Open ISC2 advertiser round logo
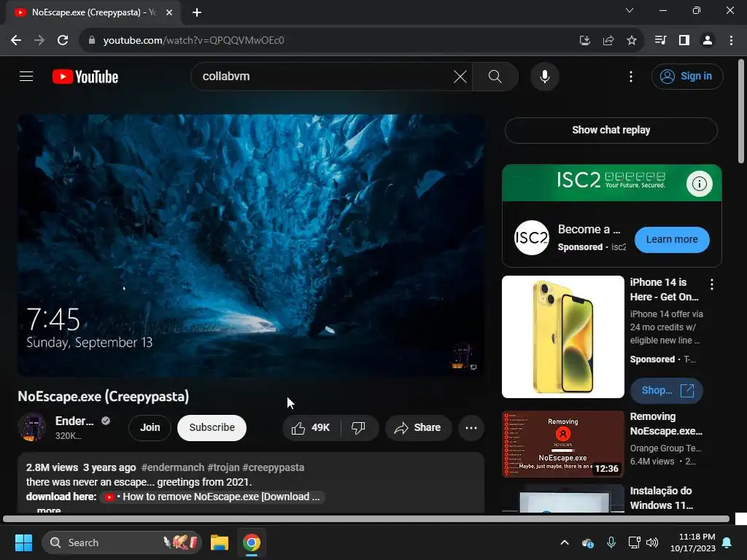The width and height of the screenshot is (747, 560). tap(531, 238)
